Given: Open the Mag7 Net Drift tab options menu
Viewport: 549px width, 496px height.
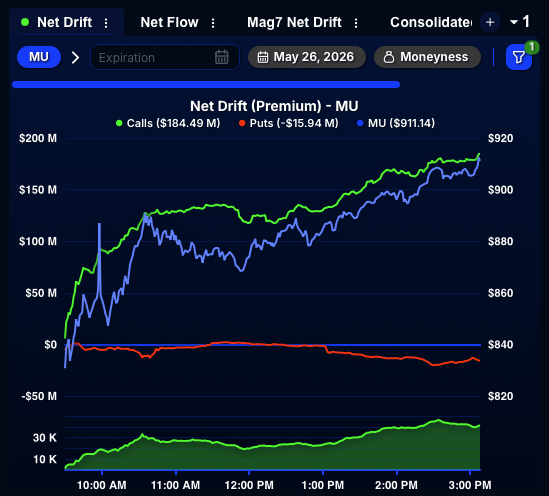Looking at the screenshot, I should 356,23.
